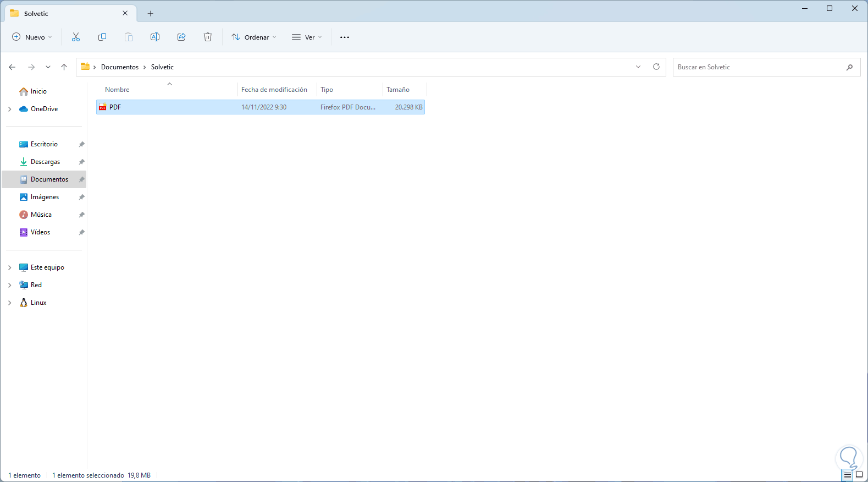Expand the OneDrive tree node
The width and height of the screenshot is (868, 482).
pyautogui.click(x=10, y=109)
